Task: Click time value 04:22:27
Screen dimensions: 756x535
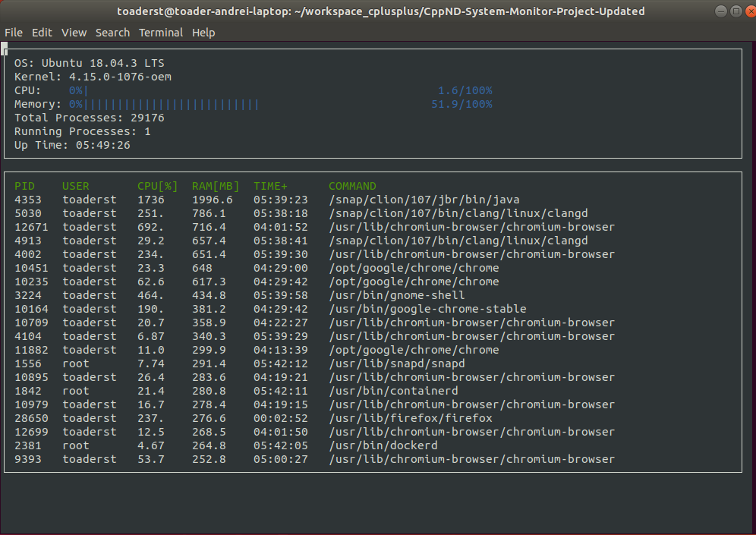Action: [x=281, y=323]
